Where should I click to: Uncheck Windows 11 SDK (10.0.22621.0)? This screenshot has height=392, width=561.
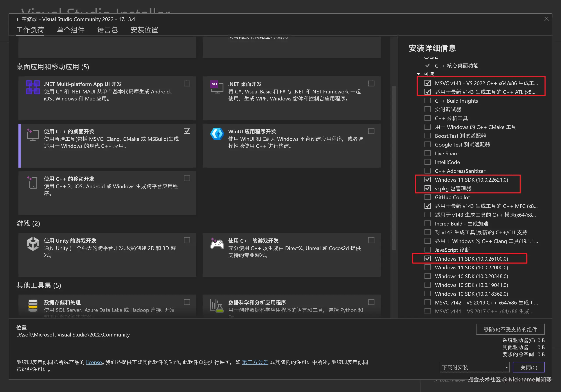[427, 179]
